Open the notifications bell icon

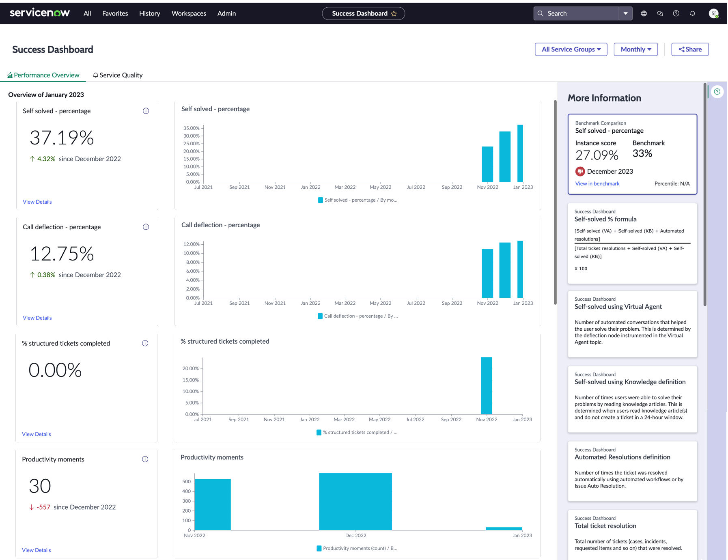[692, 13]
